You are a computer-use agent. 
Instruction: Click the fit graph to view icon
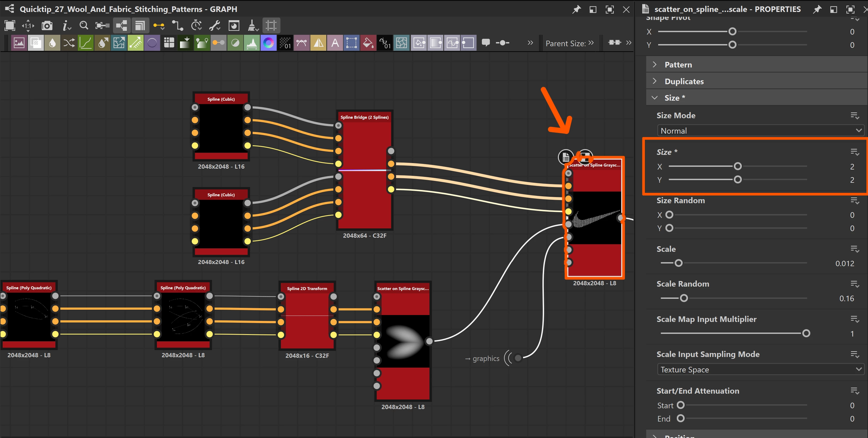coord(10,25)
